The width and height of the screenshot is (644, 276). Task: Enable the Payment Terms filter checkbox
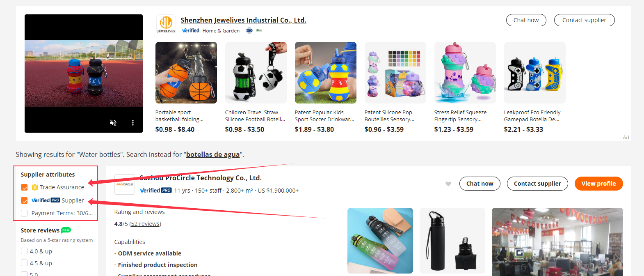tap(24, 213)
